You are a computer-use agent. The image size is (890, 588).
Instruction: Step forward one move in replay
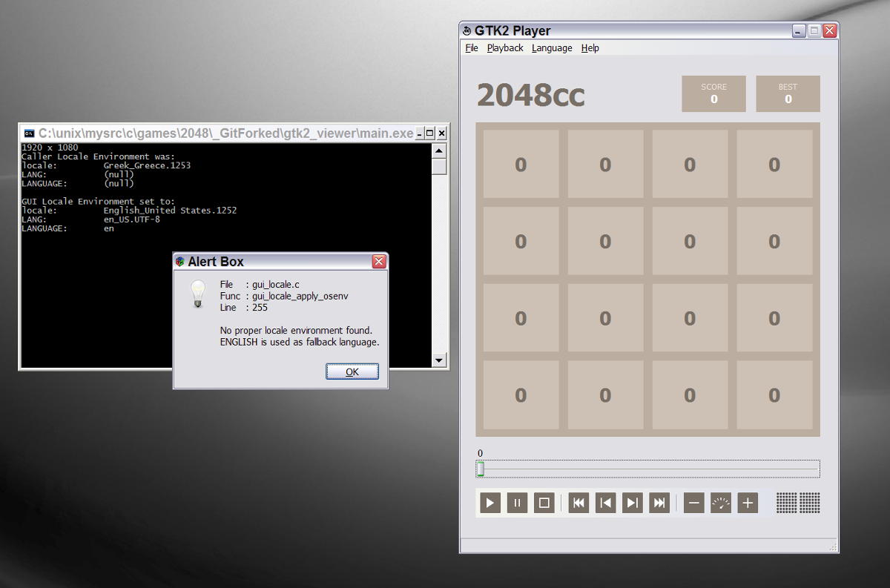click(633, 503)
